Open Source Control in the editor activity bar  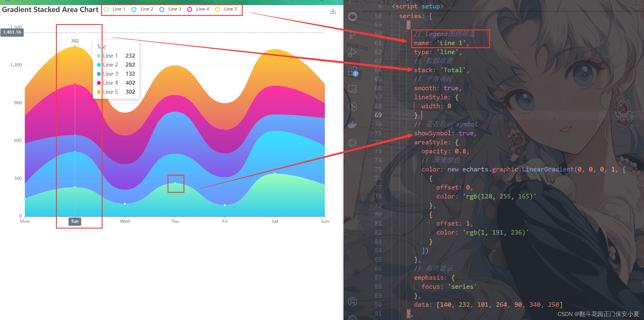pyautogui.click(x=352, y=35)
